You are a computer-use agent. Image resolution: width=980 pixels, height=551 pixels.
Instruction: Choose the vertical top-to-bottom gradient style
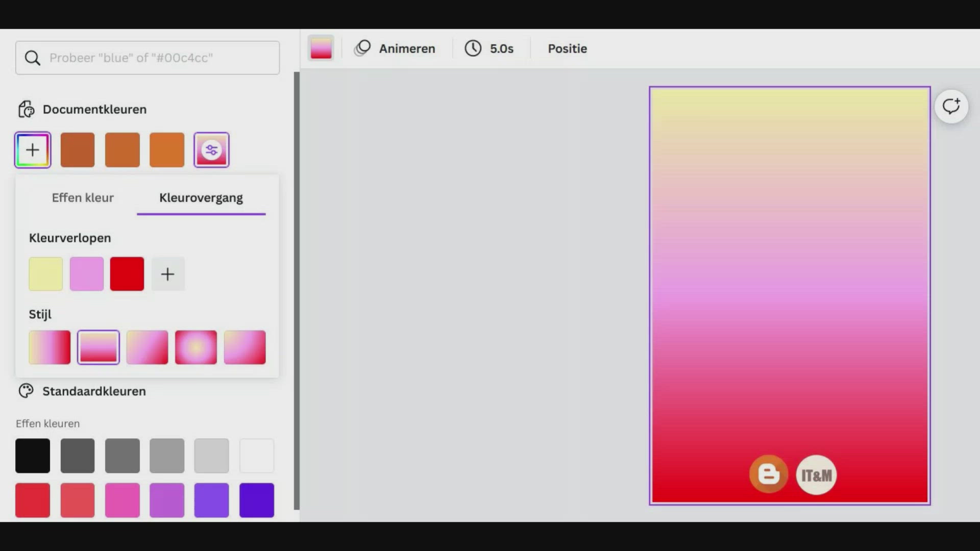pyautogui.click(x=99, y=347)
